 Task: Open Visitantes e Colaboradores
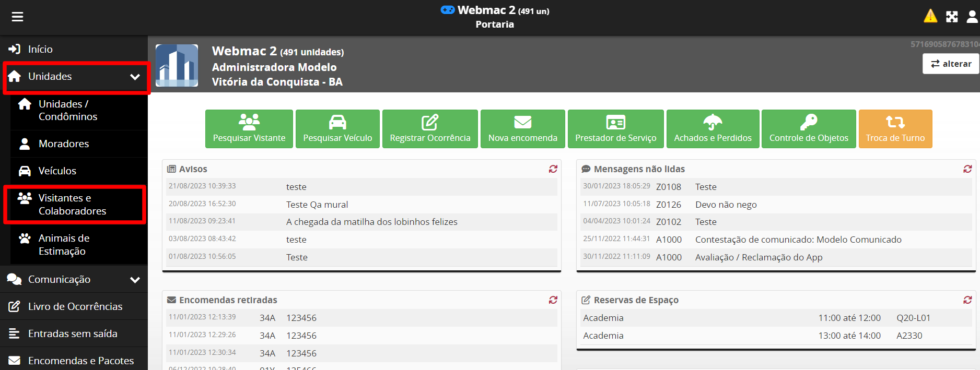click(x=72, y=205)
